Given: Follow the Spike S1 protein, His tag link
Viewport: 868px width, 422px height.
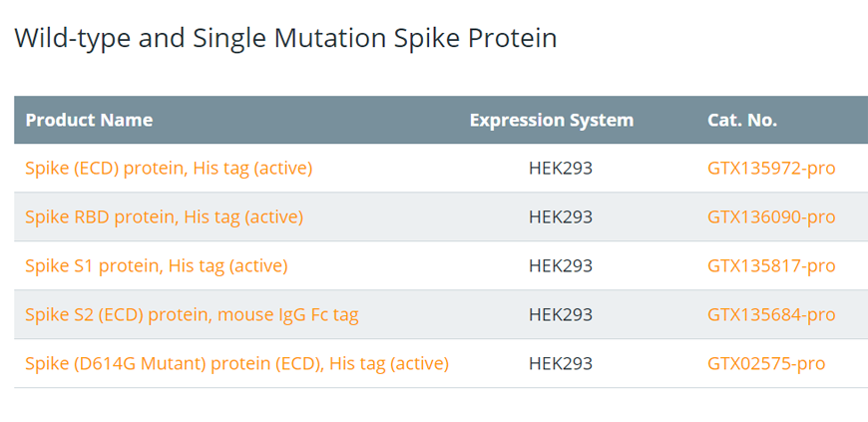Looking at the screenshot, I should tap(157, 265).
